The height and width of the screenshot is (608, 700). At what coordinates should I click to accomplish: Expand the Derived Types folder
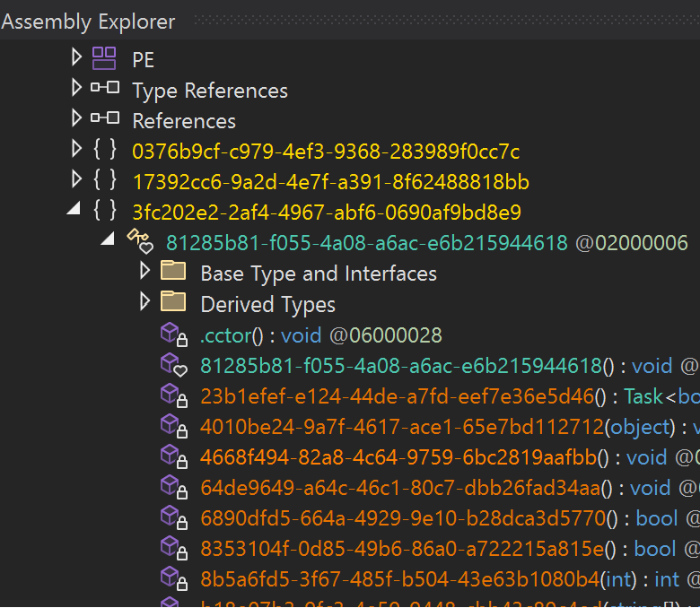coord(144,303)
